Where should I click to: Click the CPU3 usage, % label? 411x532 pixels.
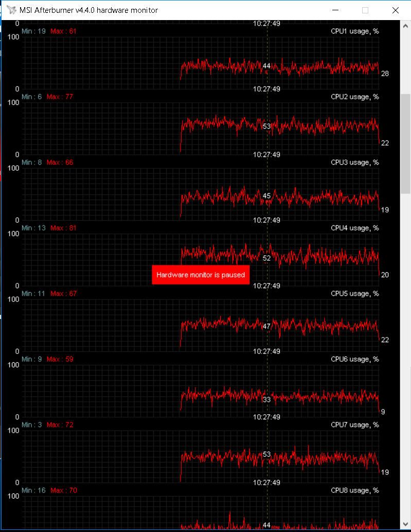point(355,162)
